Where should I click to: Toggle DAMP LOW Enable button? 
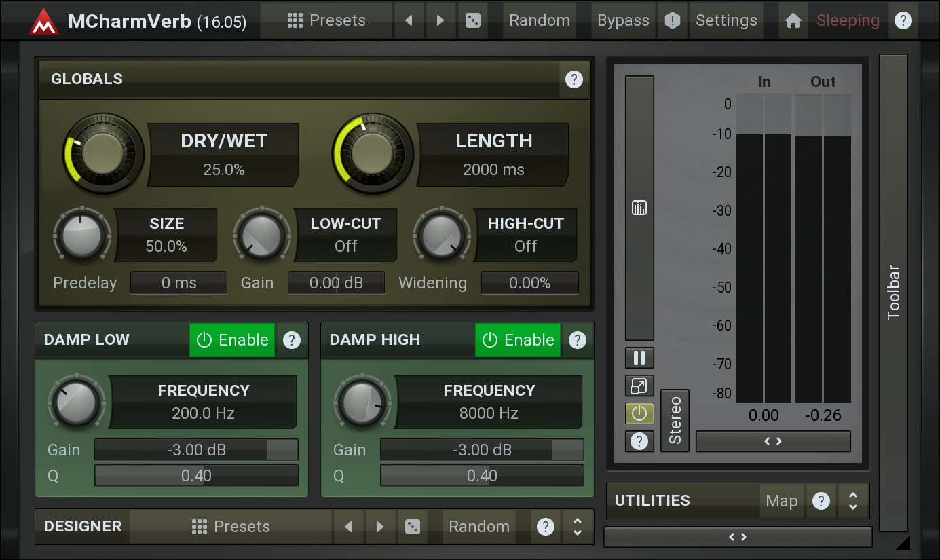coord(232,340)
